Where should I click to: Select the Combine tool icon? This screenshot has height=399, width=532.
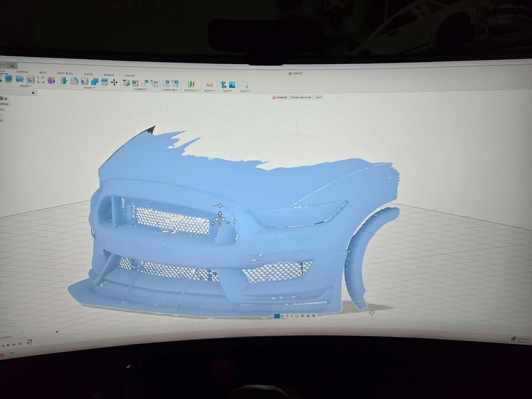[x=95, y=81]
